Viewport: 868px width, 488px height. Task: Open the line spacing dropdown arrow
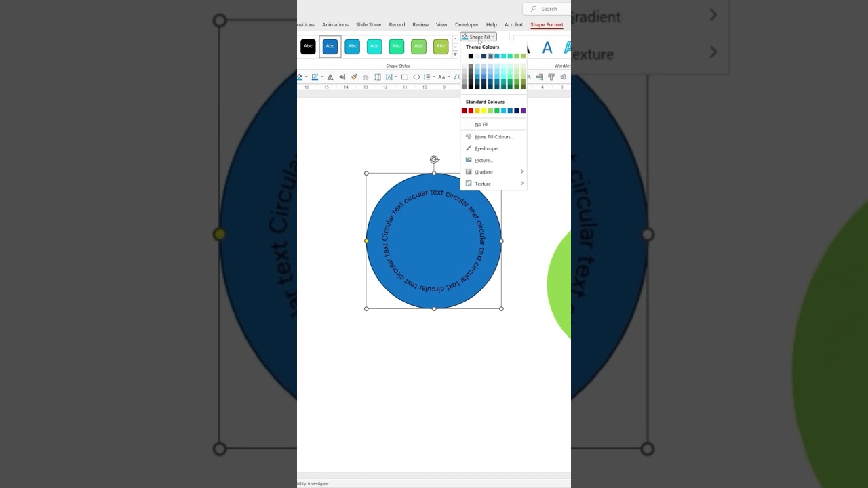point(435,77)
